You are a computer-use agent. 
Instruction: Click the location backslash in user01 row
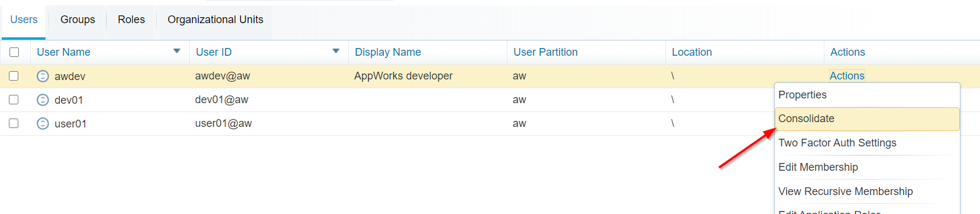pos(672,123)
